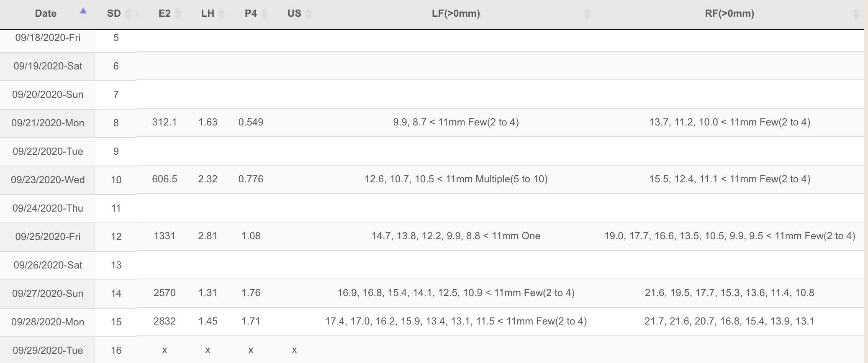Screen dimensions: 868x363
Task: Click P4 value 1.76
Action: (x=251, y=293)
